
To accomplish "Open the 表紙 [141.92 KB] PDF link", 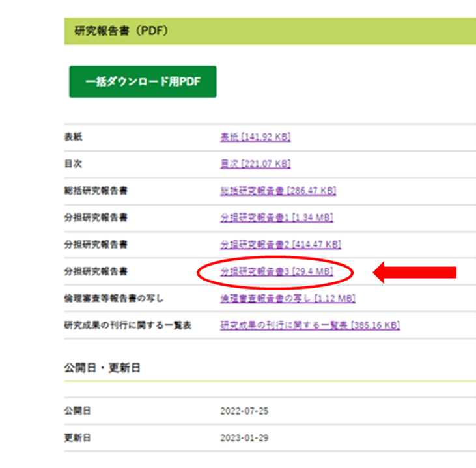I will coord(255,137).
